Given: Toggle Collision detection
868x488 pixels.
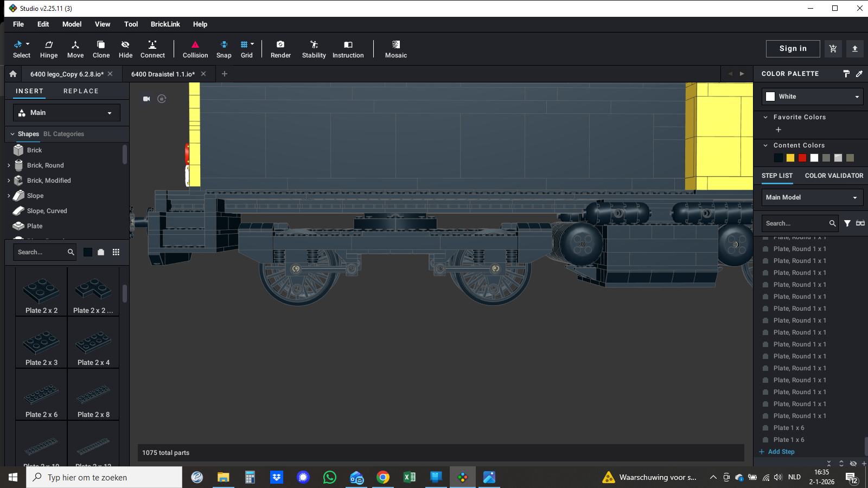Looking at the screenshot, I should pyautogui.click(x=195, y=49).
